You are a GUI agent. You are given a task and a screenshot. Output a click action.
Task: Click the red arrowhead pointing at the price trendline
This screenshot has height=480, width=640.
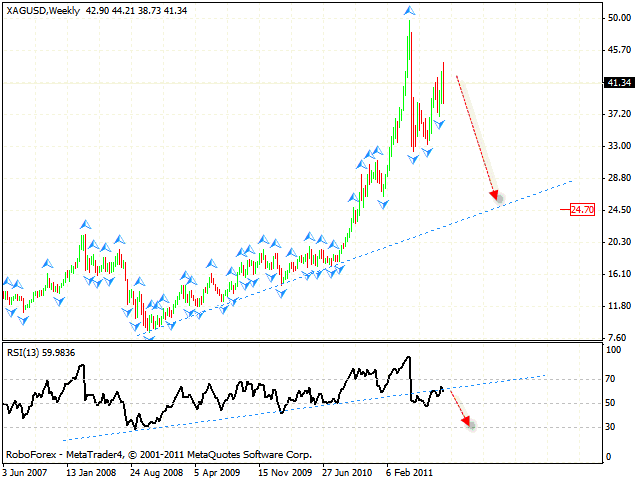493,196
